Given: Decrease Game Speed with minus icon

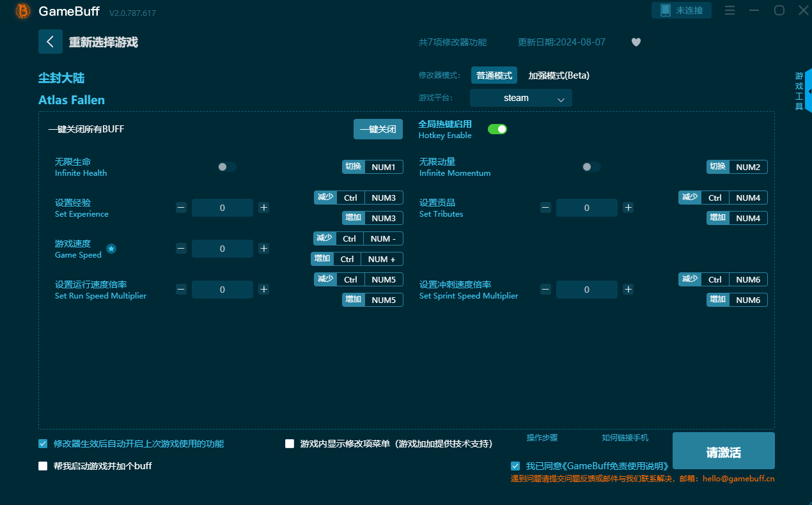Looking at the screenshot, I should [182, 249].
